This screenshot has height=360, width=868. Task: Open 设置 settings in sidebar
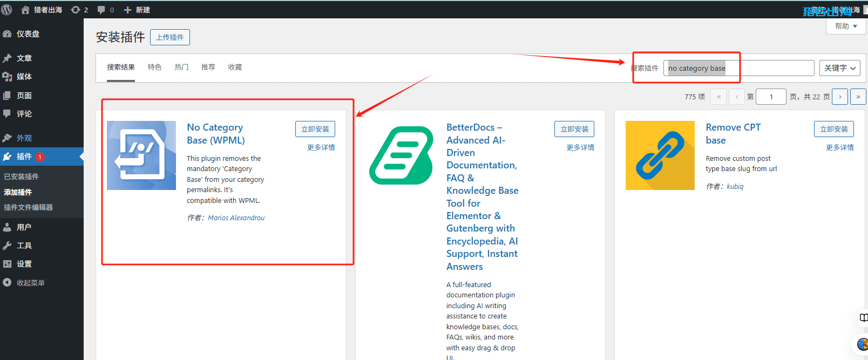point(24,264)
